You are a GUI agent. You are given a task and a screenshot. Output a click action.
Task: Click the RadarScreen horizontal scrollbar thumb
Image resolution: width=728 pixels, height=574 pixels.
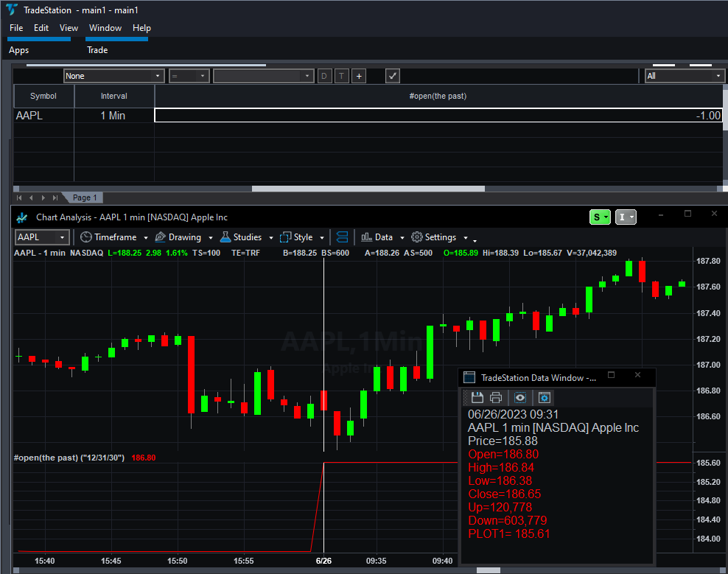(368, 189)
